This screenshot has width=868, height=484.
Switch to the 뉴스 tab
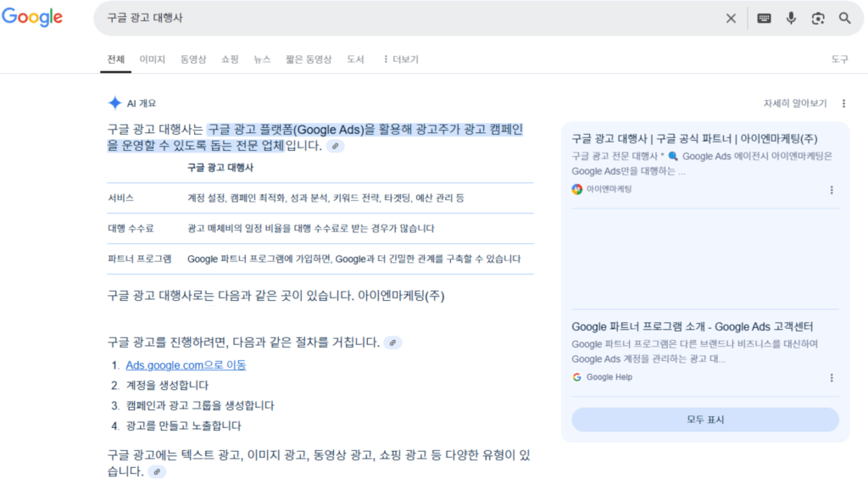262,59
